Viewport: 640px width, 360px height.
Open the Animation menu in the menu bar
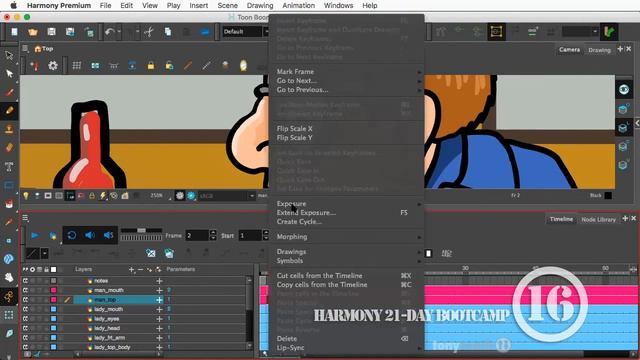pos(298,5)
